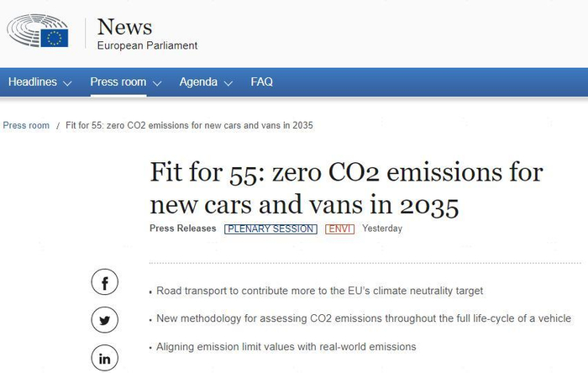This screenshot has width=588, height=373.
Task: Expand the Press room dropdown menu
Action: 126,82
